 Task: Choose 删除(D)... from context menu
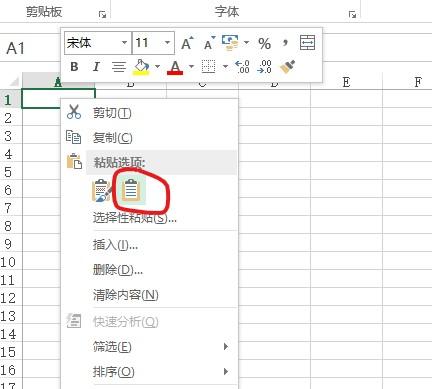(150, 270)
